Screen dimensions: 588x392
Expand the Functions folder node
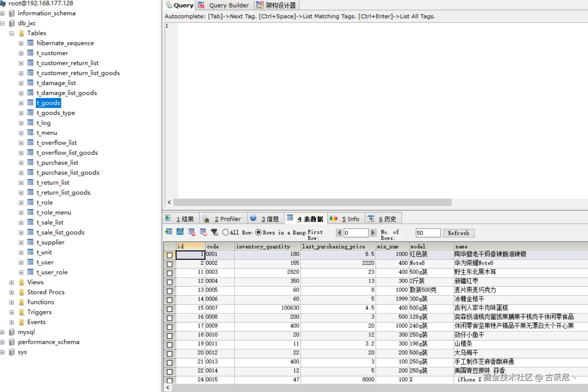click(x=12, y=302)
